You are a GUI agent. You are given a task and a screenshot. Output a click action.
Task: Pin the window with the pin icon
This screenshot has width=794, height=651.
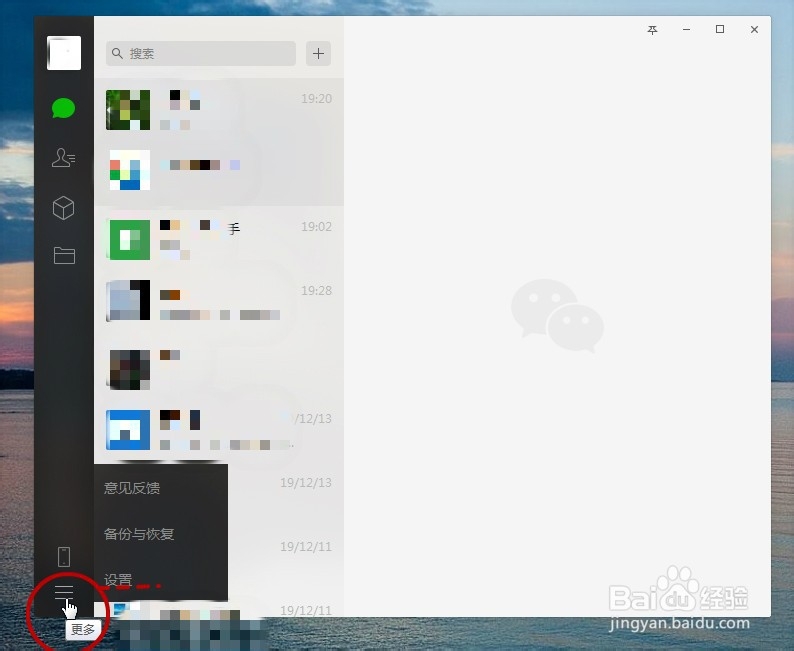(652, 30)
